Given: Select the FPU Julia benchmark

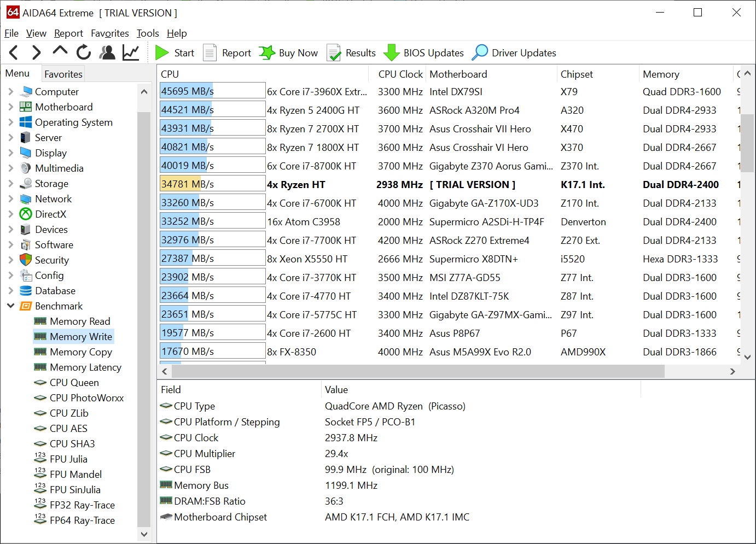Looking at the screenshot, I should click(68, 459).
